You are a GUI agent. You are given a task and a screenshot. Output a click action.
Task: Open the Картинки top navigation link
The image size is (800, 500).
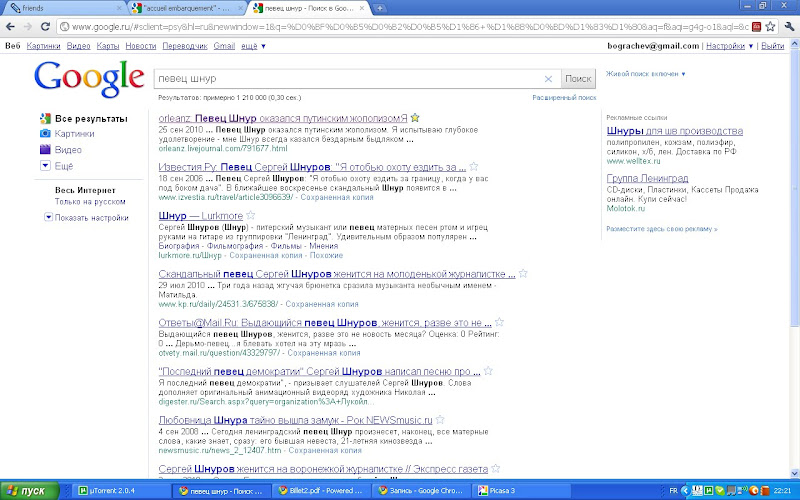click(x=43, y=46)
